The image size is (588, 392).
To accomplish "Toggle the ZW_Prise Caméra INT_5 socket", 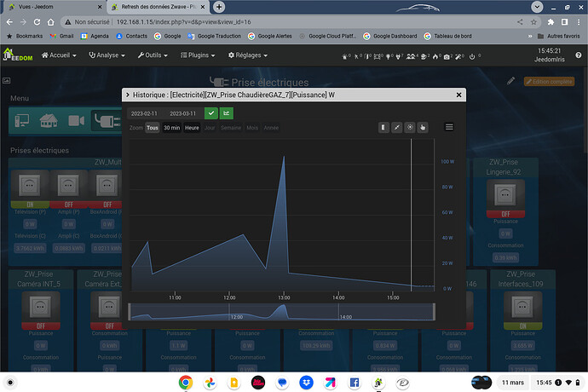I will [x=41, y=310].
